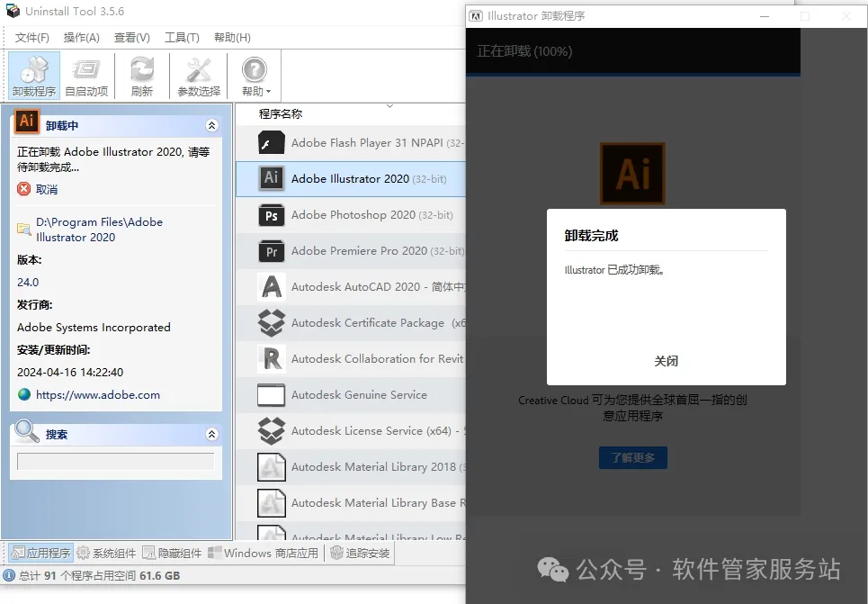Viewport: 868px width, 604px height.
Task: Switch to the Install Tracker (追踪安装) tab
Action: (x=360, y=553)
